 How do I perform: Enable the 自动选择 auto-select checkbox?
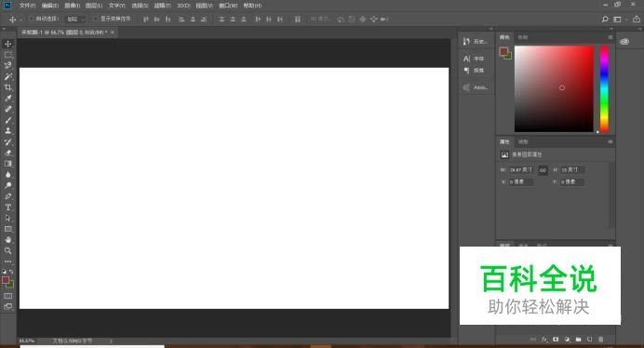tap(32, 19)
